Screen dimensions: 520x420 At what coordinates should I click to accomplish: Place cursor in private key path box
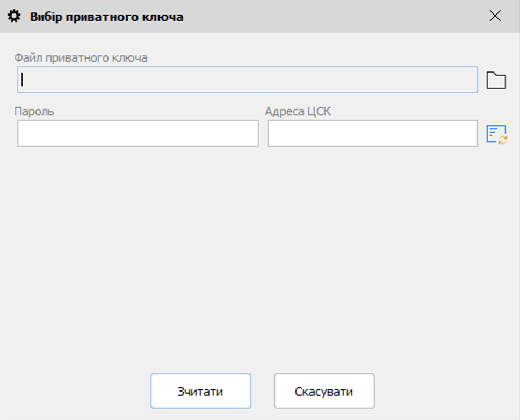pyautogui.click(x=247, y=79)
